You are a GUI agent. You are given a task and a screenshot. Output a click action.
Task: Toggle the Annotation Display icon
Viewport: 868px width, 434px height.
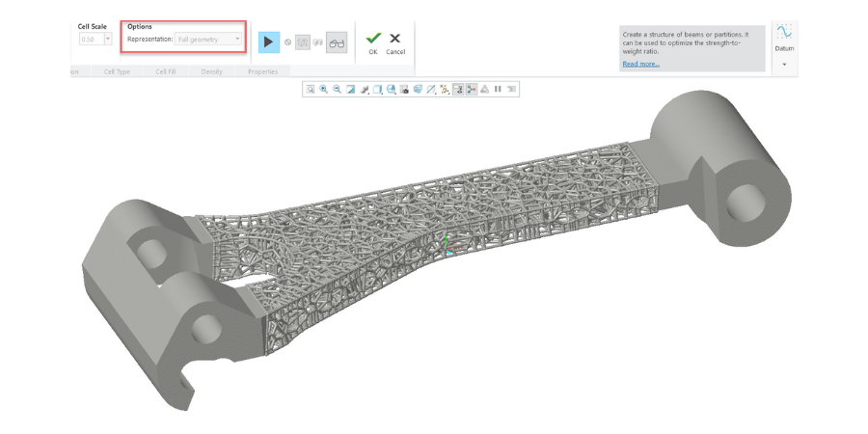click(458, 89)
